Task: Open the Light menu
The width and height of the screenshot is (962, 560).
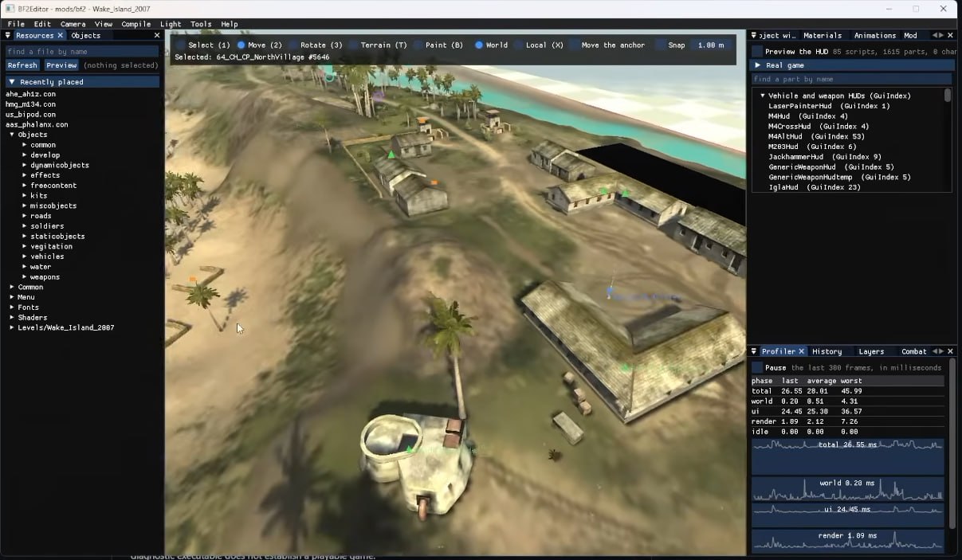Action: 171,24
